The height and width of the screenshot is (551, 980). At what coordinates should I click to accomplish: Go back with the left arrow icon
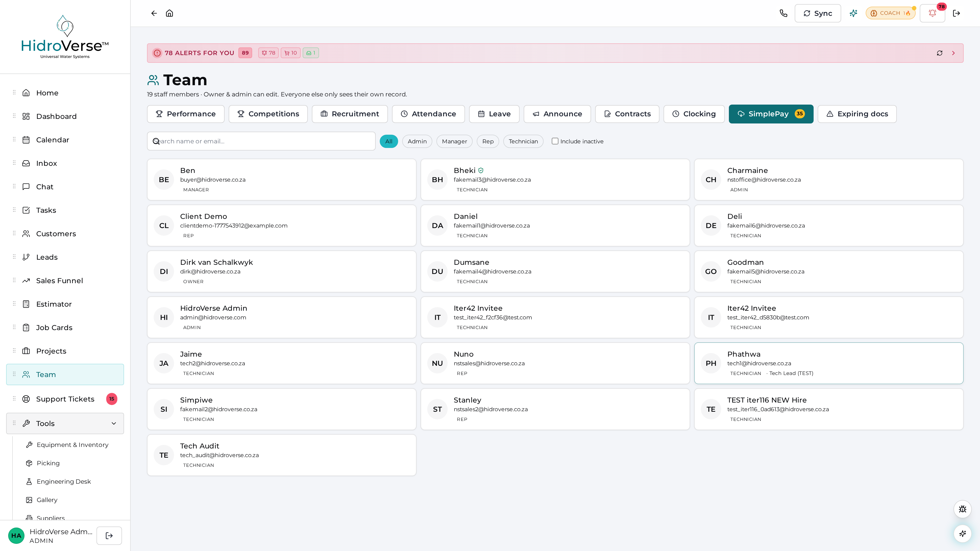click(x=154, y=13)
